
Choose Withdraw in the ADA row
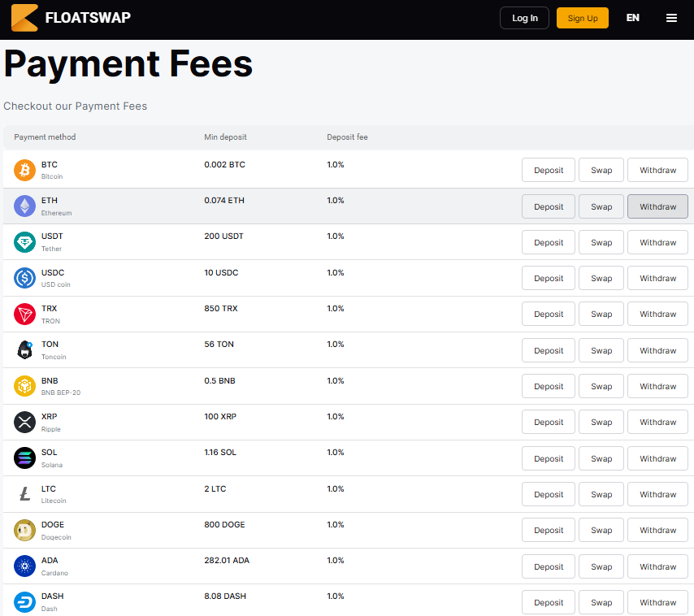657,567
